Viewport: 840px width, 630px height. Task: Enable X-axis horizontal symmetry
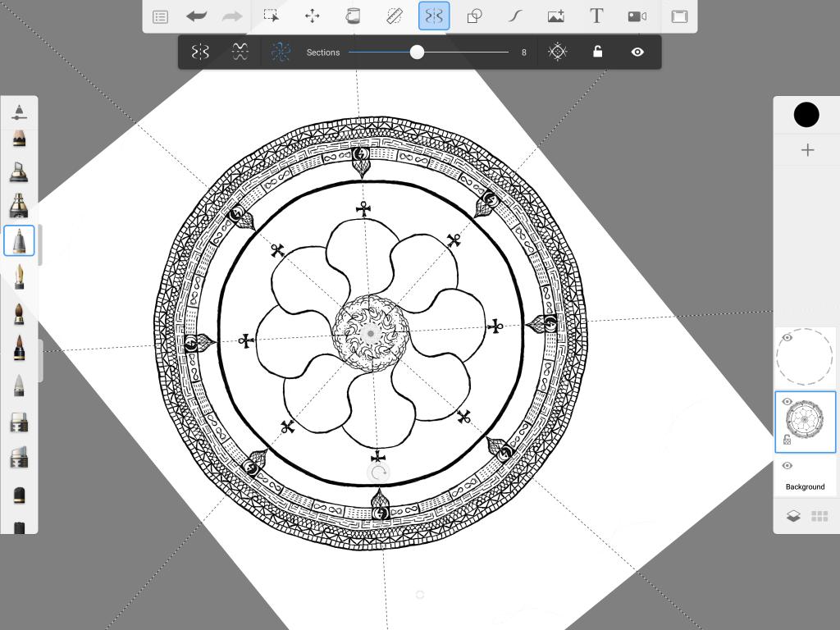click(x=240, y=52)
